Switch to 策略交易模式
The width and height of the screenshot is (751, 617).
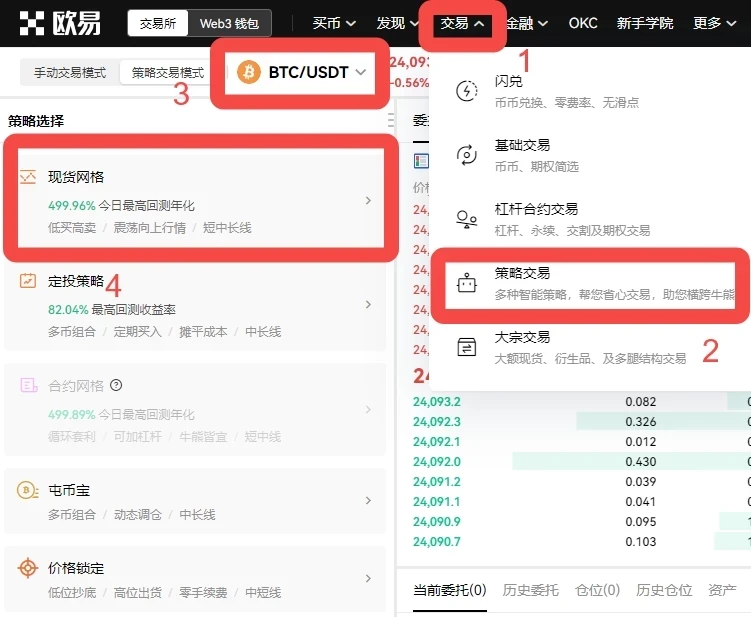[x=167, y=73]
